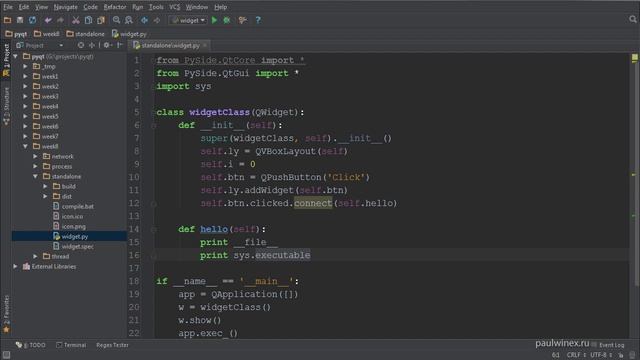
Task: Start debugging with the green bug icon
Action: pos(227,20)
